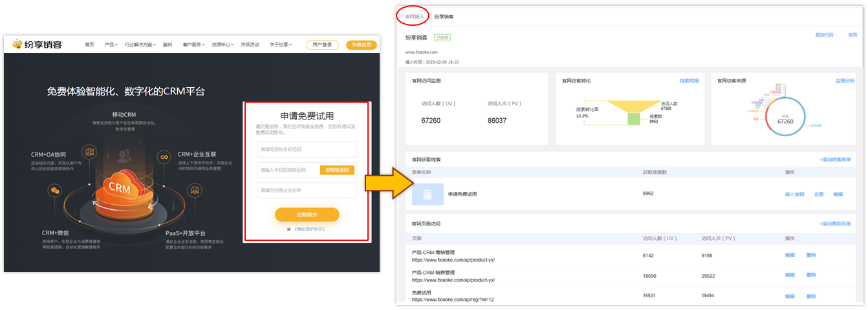Switch to the 纷享销客 tab
The width and height of the screenshot is (868, 310).
coord(444,16)
